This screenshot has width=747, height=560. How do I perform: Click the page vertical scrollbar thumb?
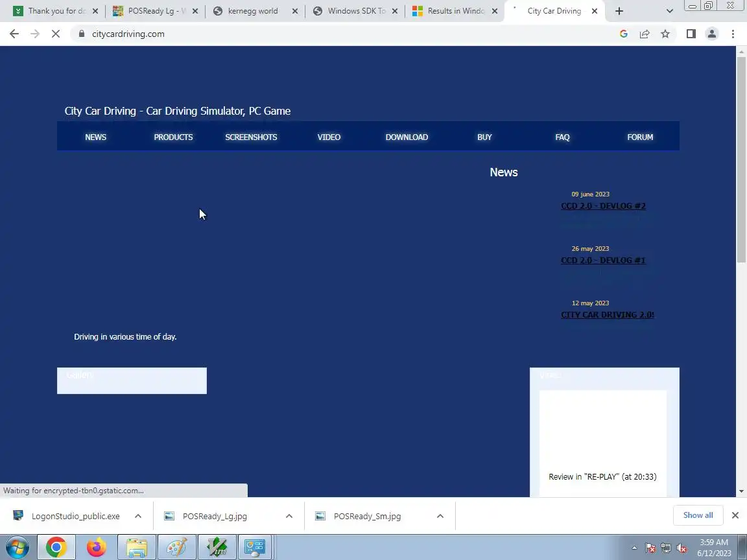point(741,159)
